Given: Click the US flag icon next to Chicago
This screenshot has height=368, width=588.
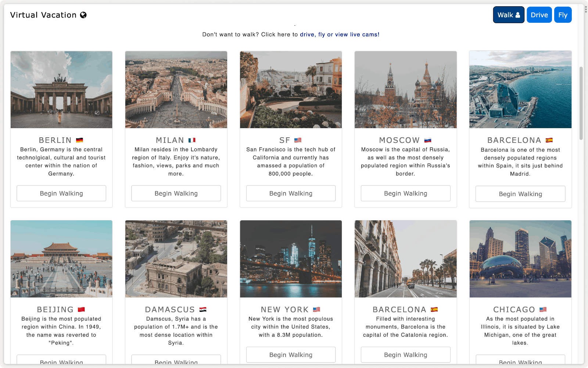Looking at the screenshot, I should point(543,310).
